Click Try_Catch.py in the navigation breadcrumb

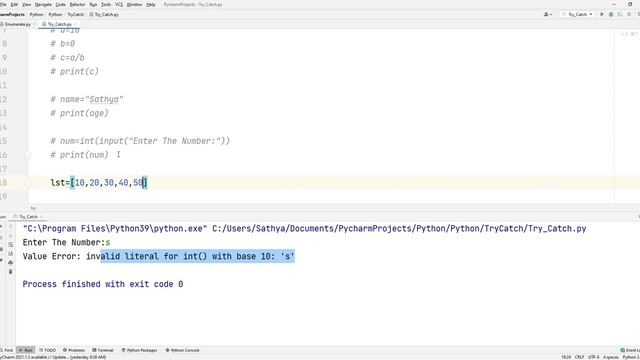coord(104,14)
